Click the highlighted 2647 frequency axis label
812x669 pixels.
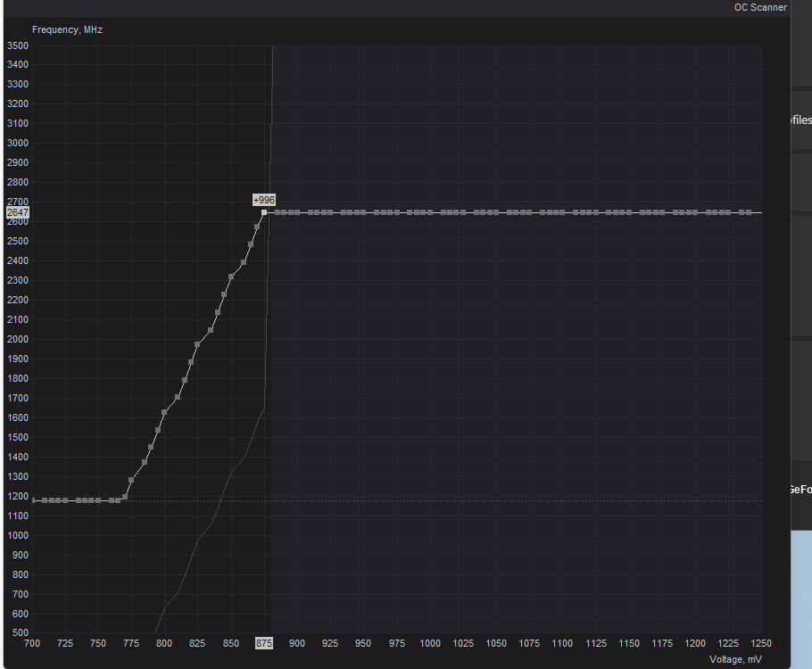point(17,213)
